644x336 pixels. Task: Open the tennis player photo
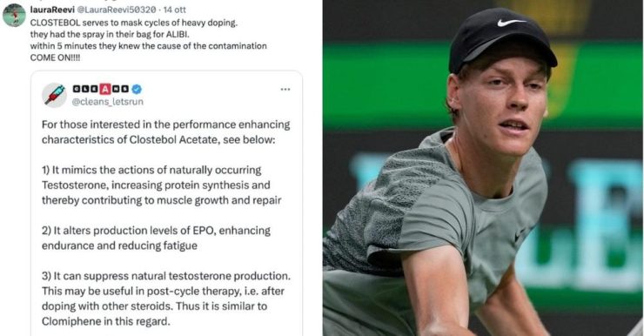point(483,168)
